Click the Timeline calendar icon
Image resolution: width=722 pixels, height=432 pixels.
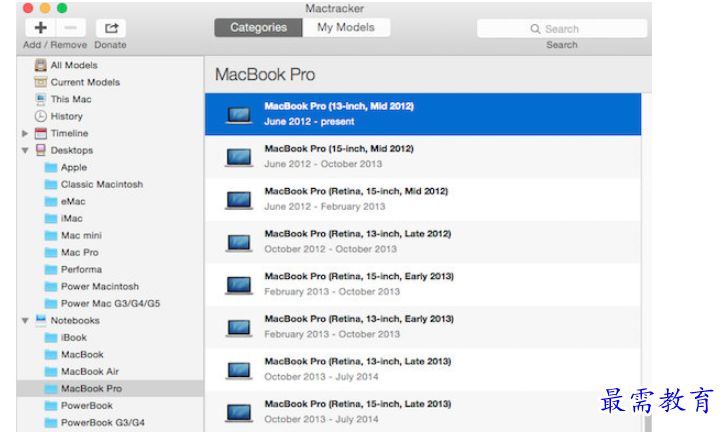click(x=41, y=133)
